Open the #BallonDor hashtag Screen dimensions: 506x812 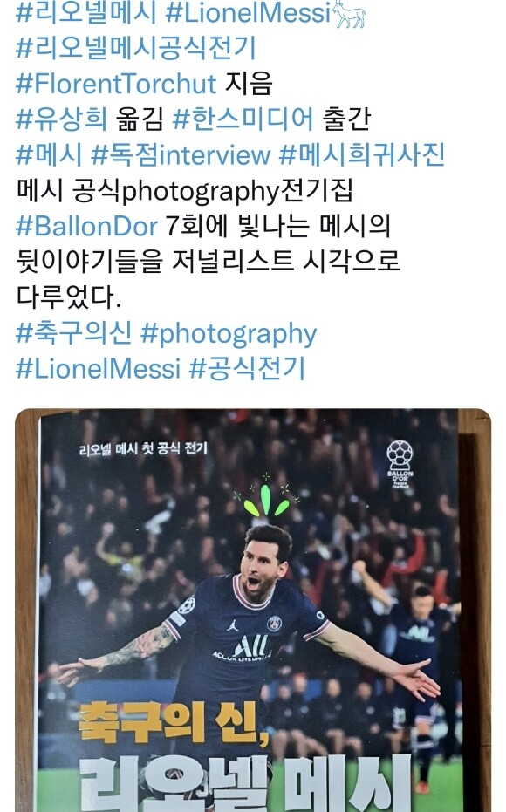tap(86, 226)
